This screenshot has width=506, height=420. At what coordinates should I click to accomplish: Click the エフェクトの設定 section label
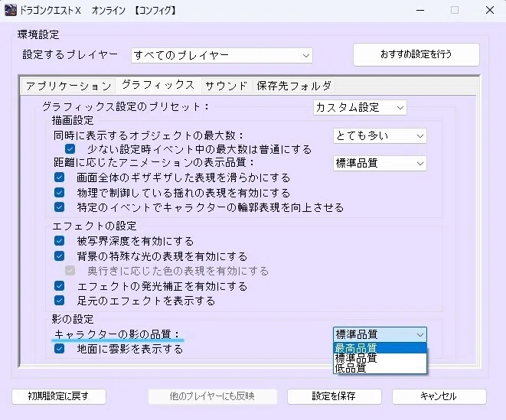click(x=95, y=226)
